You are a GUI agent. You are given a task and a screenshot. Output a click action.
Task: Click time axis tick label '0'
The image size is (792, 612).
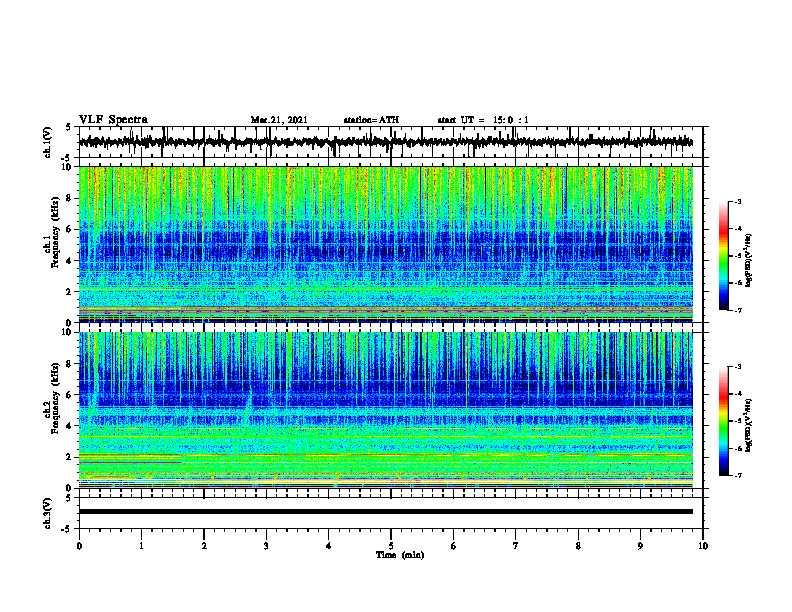pyautogui.click(x=79, y=546)
